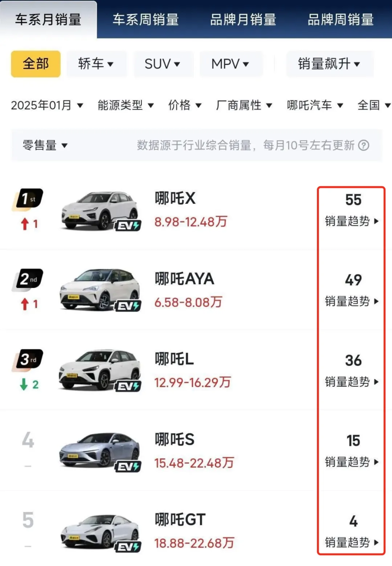Click the help question mark icon

pyautogui.click(x=363, y=146)
